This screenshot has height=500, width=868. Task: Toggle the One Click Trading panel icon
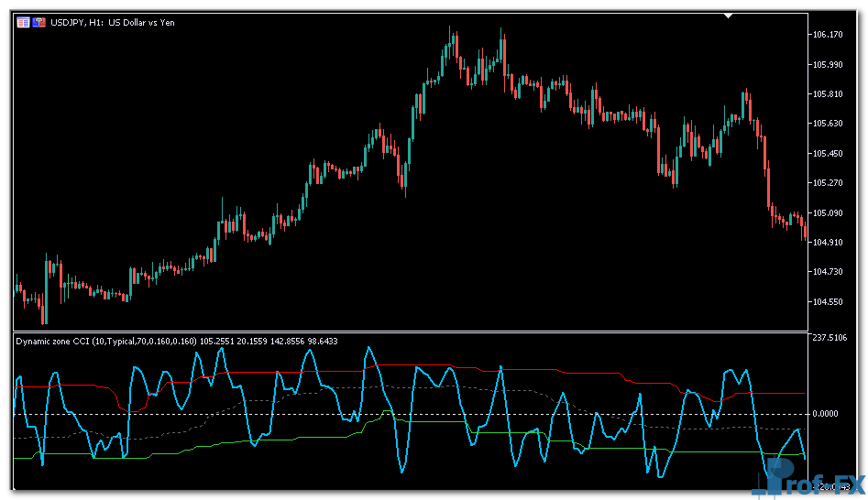(24, 22)
